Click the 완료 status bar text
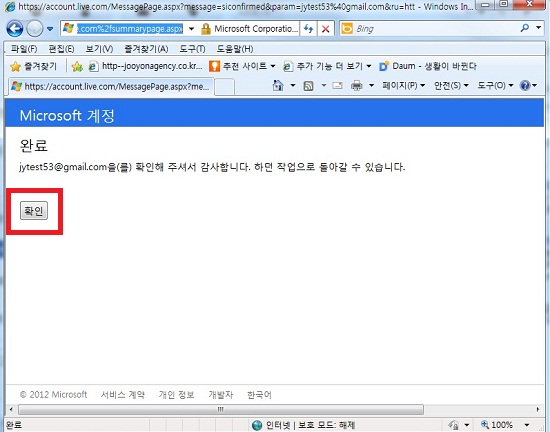Image resolution: width=550 pixels, height=432 pixels. coord(14,425)
